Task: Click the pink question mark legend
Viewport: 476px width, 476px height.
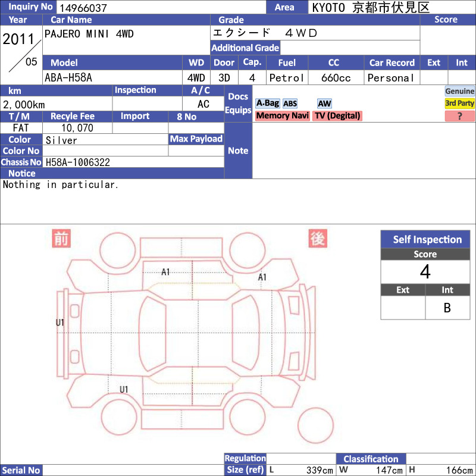Action: pyautogui.click(x=459, y=116)
